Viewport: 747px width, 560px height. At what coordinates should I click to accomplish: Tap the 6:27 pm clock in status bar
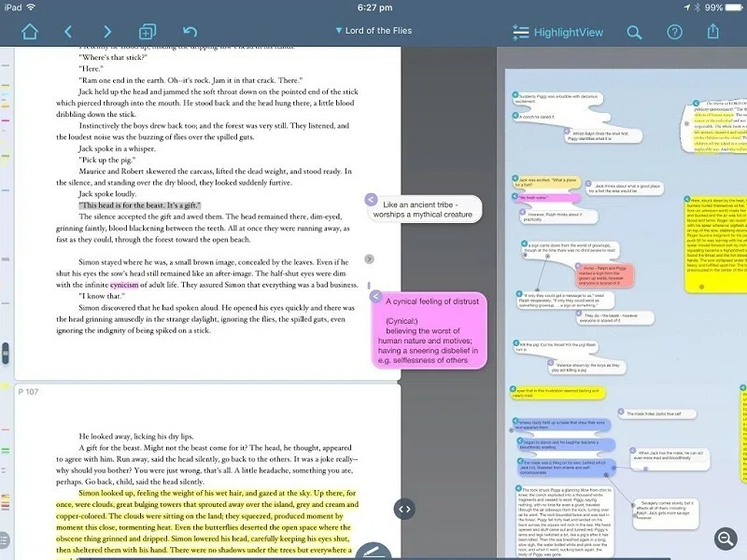click(x=374, y=7)
